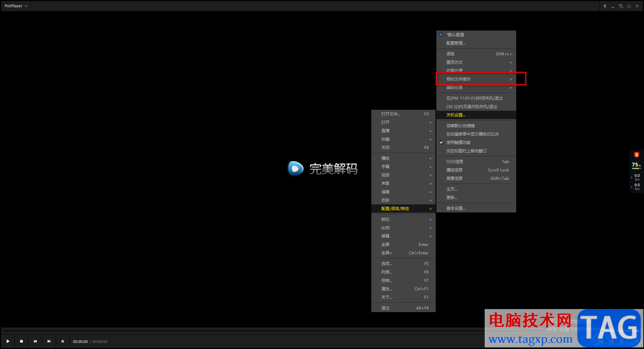644x349 pixels.
Task: Expand the 语言 submenu
Action: click(x=476, y=54)
